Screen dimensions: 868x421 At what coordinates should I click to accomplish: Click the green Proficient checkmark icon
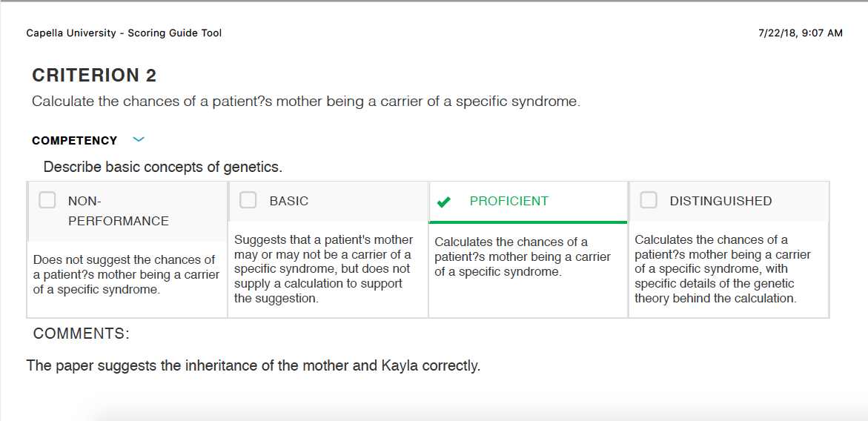coord(443,202)
